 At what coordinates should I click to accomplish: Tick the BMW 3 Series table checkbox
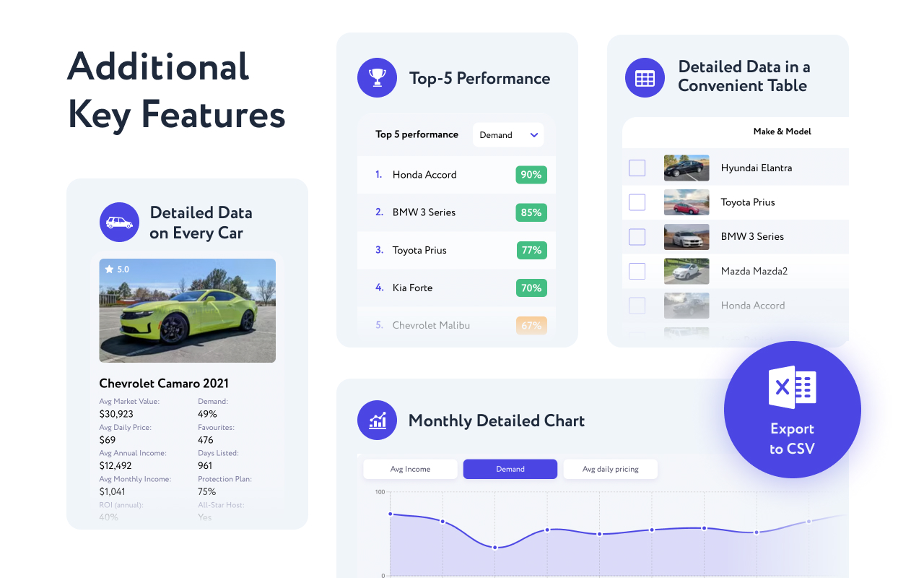(637, 236)
